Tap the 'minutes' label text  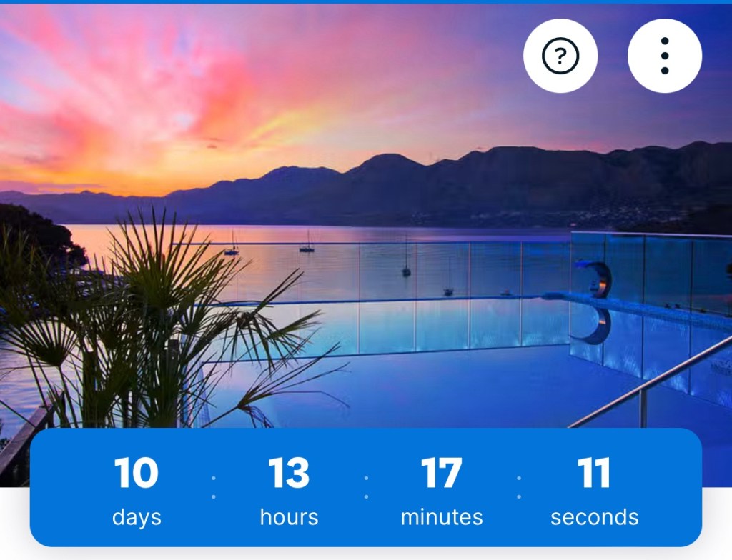pyautogui.click(x=442, y=517)
